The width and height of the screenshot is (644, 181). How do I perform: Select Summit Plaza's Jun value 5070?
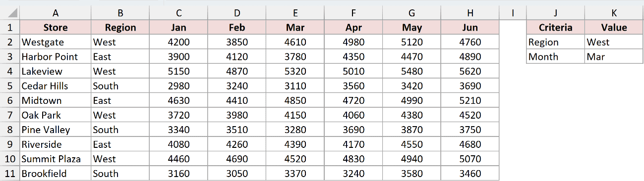(470, 159)
